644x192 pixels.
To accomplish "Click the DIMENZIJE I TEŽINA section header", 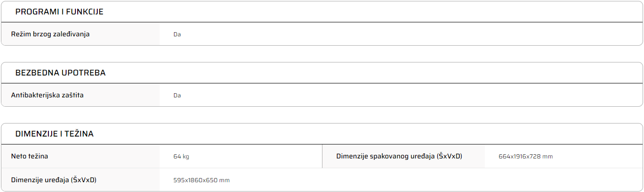I will (x=54, y=134).
